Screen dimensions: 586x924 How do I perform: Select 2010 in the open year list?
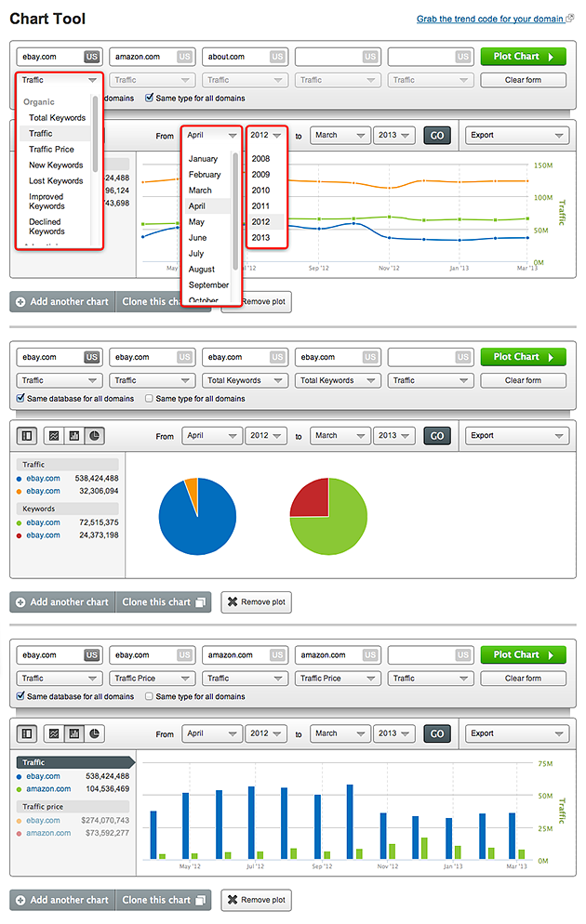[x=260, y=191]
